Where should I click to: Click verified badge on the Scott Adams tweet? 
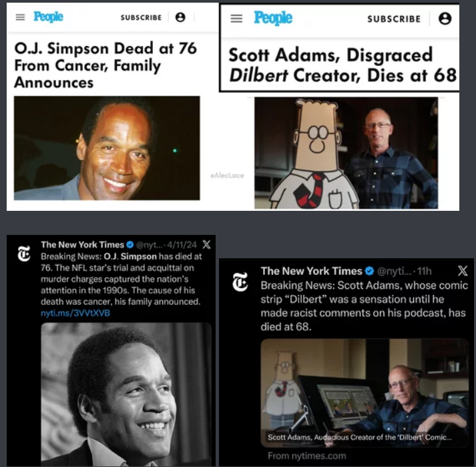pyautogui.click(x=369, y=271)
